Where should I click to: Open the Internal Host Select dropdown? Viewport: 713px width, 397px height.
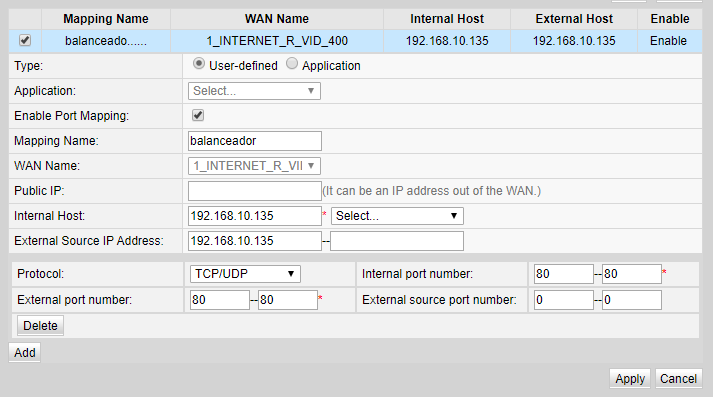click(397, 216)
